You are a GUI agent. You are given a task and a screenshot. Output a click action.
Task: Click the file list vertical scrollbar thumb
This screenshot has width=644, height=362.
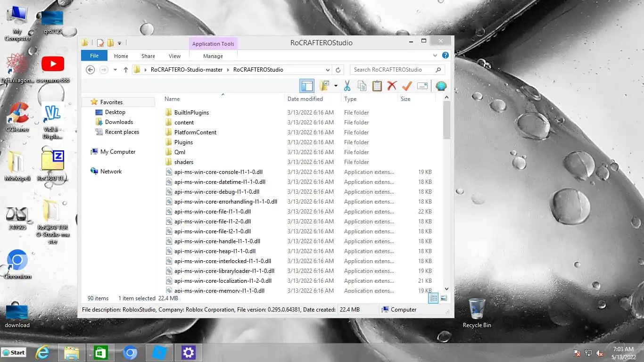[x=446, y=120]
